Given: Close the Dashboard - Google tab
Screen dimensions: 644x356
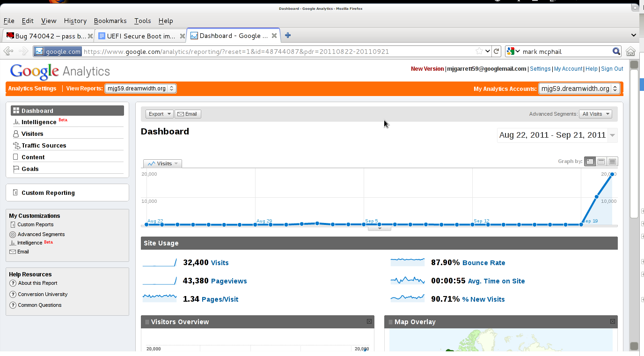Looking at the screenshot, I should 274,36.
